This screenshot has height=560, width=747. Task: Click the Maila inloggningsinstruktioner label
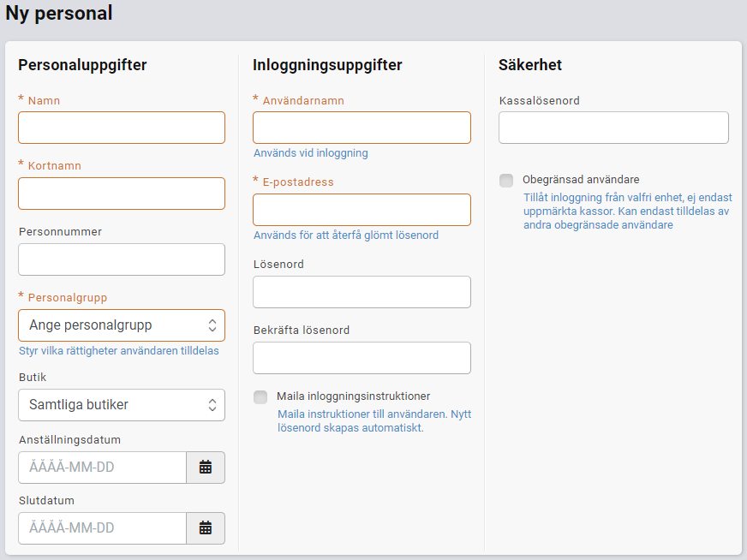pyautogui.click(x=353, y=396)
